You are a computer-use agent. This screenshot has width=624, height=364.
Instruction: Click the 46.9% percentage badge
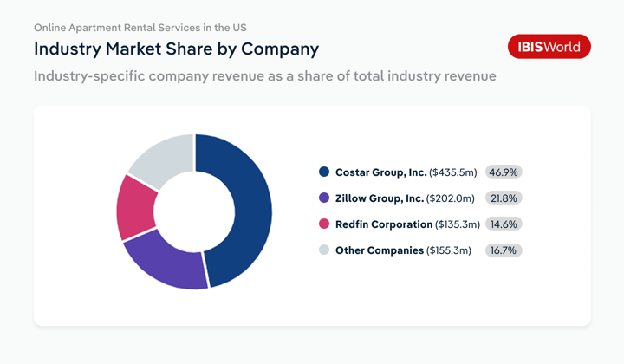[504, 172]
